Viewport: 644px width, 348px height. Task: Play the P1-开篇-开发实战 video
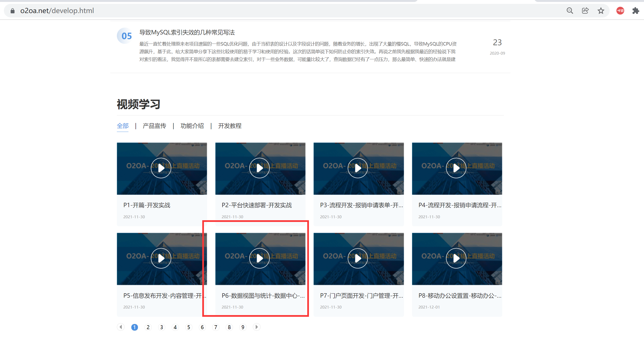pyautogui.click(x=161, y=168)
